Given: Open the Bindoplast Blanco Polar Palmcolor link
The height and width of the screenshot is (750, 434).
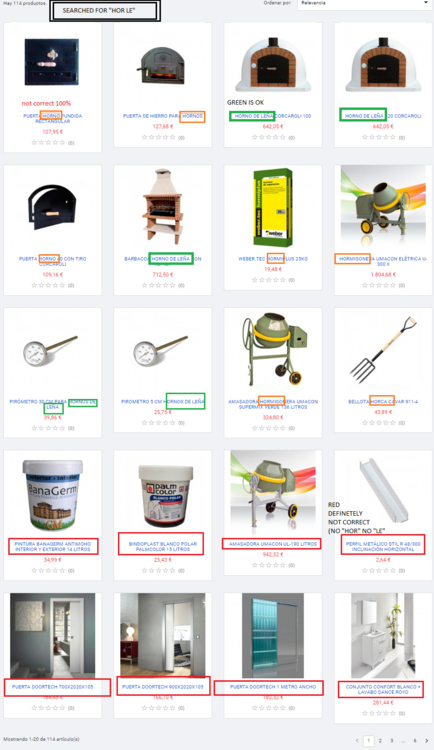Looking at the screenshot, I should (x=163, y=547).
